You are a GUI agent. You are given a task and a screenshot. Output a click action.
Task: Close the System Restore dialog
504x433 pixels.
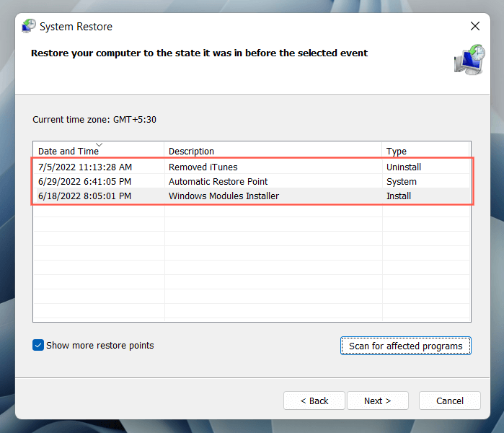click(474, 27)
